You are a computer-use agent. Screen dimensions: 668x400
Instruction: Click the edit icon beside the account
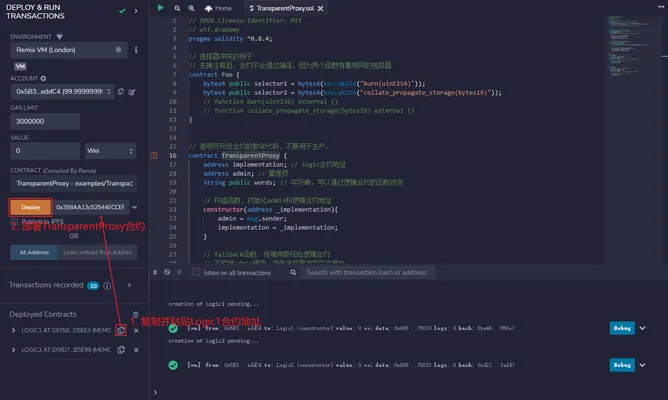click(132, 92)
